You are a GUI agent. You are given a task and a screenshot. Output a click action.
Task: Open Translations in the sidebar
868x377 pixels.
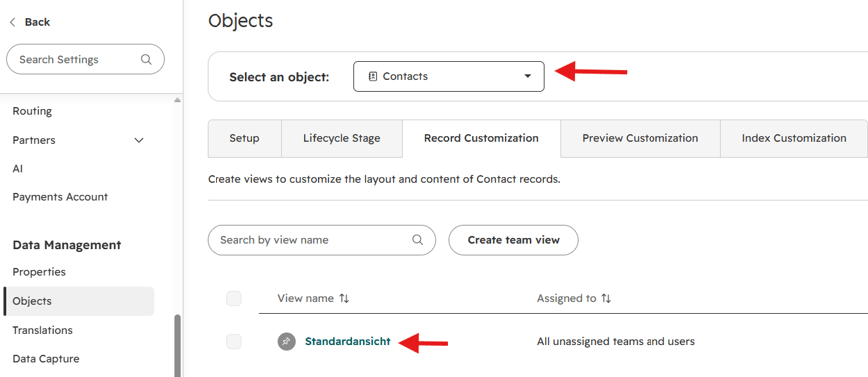coord(43,330)
